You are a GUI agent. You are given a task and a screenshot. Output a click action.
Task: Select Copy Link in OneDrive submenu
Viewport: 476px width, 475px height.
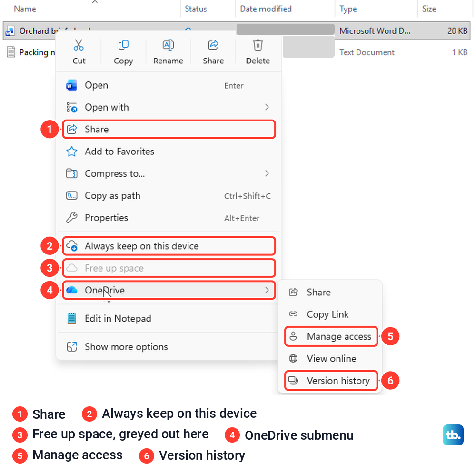(x=330, y=314)
